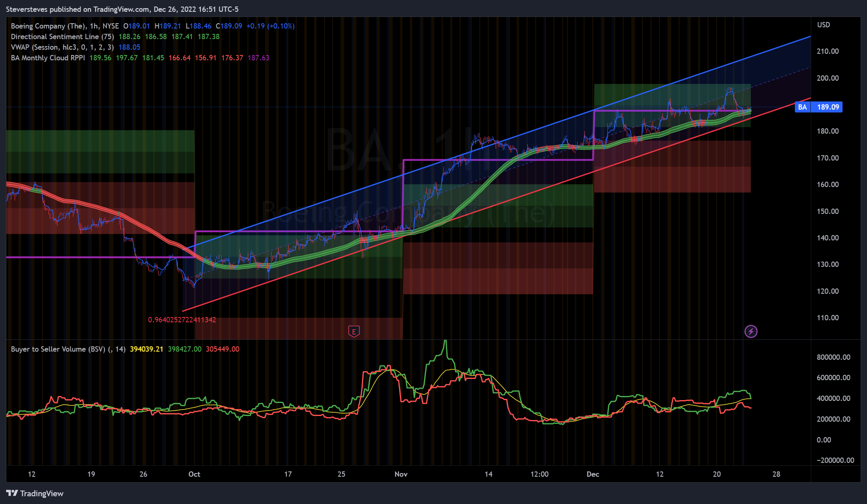Screen dimensions: 867x504
Task: Click the purple lightning bolt icon
Action: point(751,331)
